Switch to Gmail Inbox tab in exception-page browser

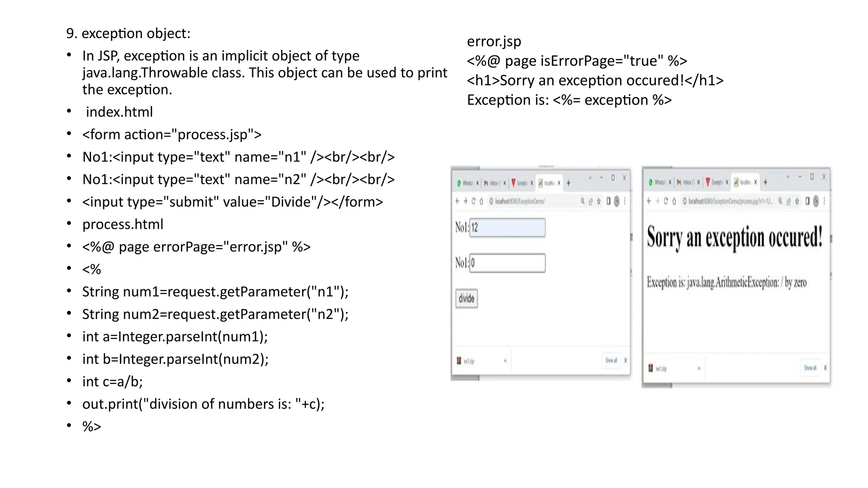[687, 182]
